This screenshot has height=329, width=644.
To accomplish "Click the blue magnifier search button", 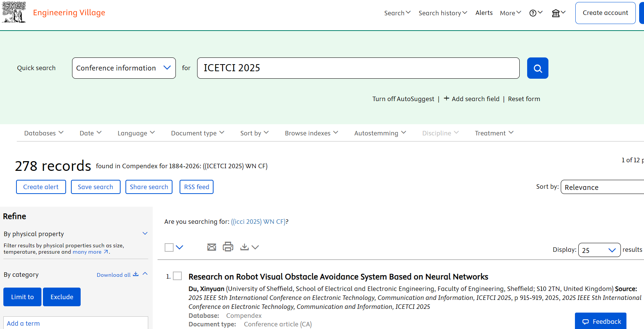I will pyautogui.click(x=538, y=68).
